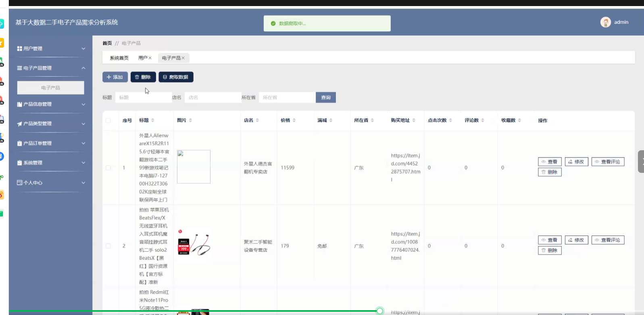Click 删除 for row 2 Beats earphones

click(550, 250)
